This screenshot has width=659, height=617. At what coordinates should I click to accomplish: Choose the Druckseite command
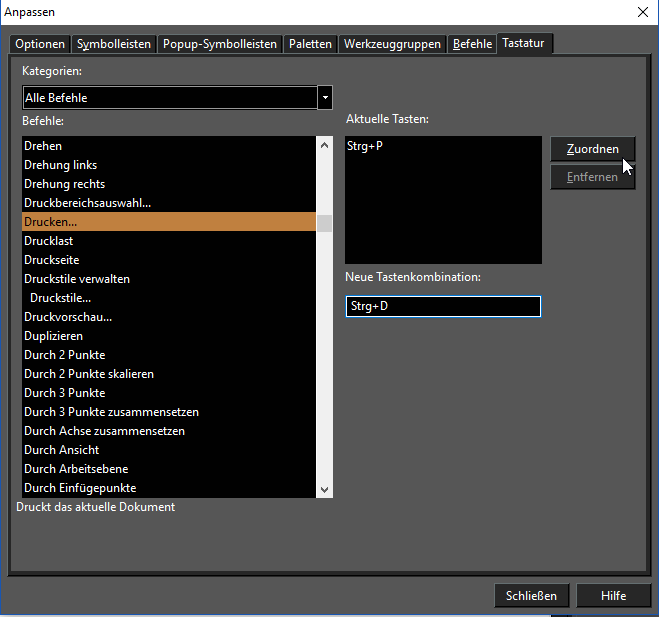[x=169, y=260]
